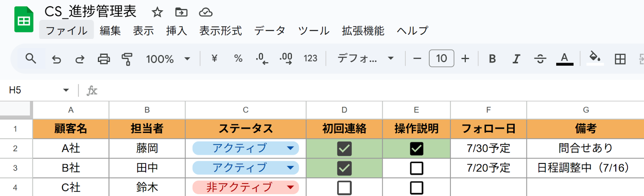Click the undo arrow icon
Screen dimensions: 644x196
point(56,59)
